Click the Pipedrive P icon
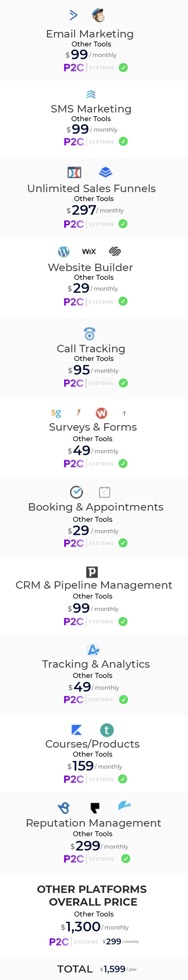Viewport: 188px width, 980px height. click(x=92, y=572)
